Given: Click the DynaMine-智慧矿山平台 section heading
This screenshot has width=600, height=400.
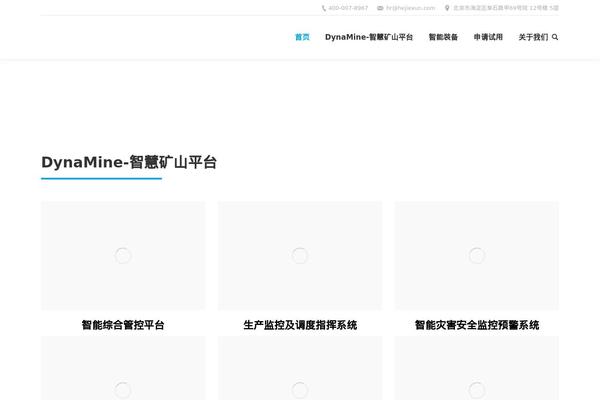Looking at the screenshot, I should (129, 162).
